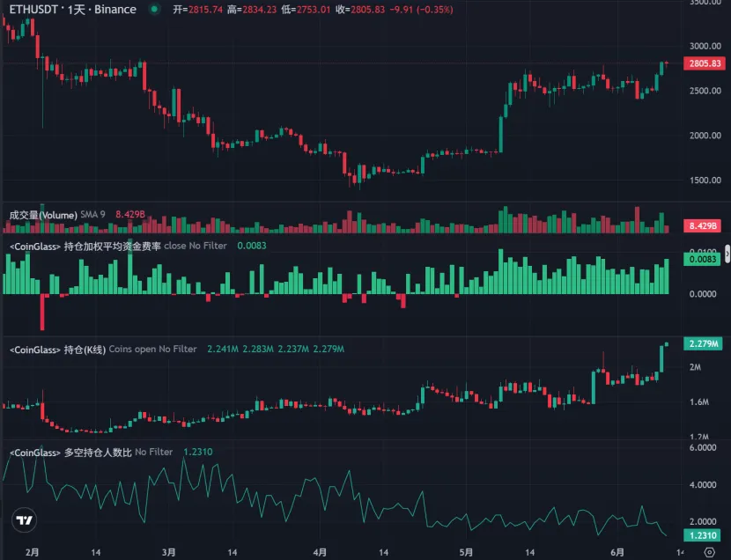731x560 pixels.
Task: Click 2月 on the time axis
Action: (x=33, y=552)
